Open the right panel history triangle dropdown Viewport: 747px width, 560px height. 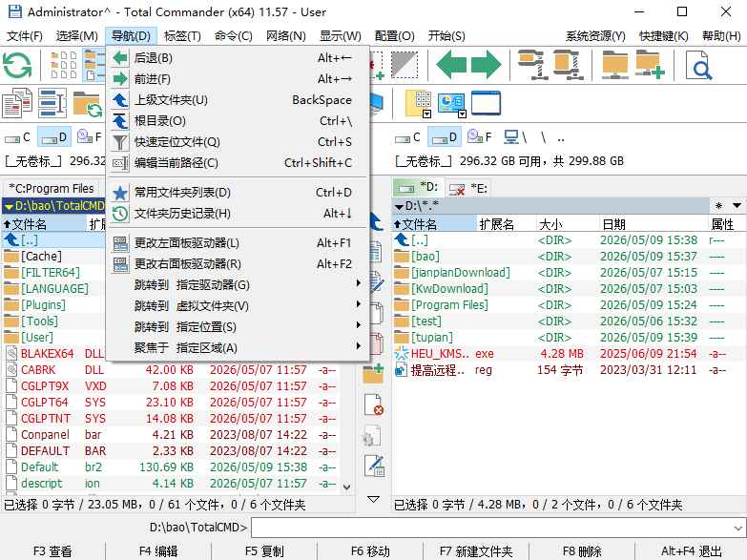click(x=737, y=206)
